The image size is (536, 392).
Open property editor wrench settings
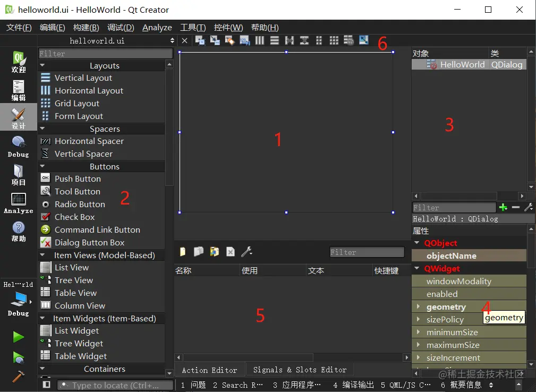tap(529, 207)
